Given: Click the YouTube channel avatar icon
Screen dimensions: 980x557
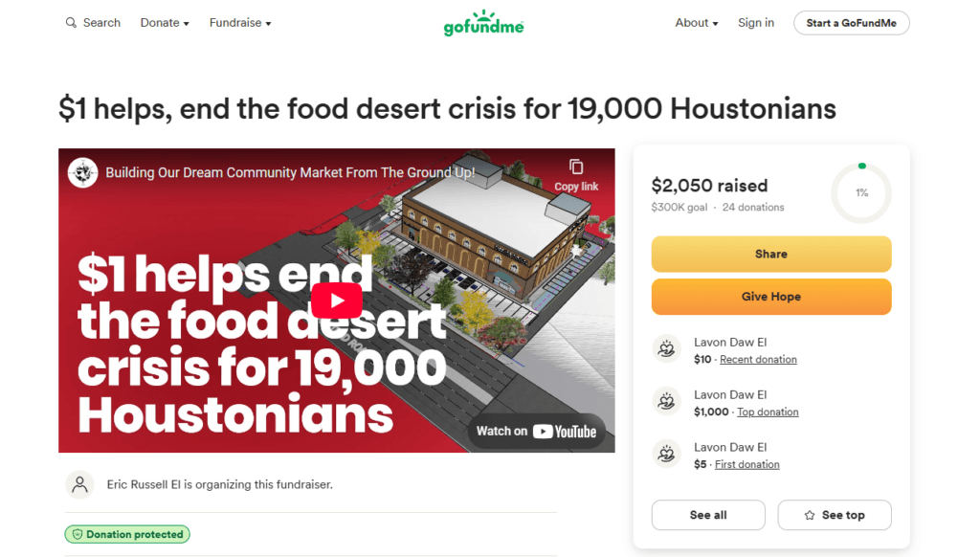Looking at the screenshot, I should point(83,172).
